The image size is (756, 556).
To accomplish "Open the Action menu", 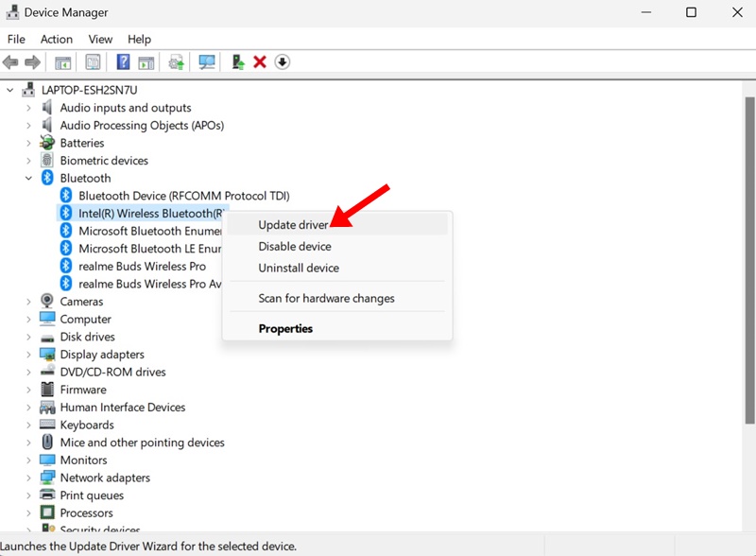I will click(x=57, y=39).
